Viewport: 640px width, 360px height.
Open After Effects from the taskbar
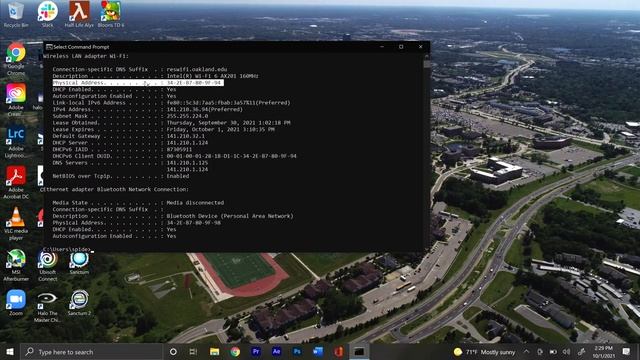(276, 351)
